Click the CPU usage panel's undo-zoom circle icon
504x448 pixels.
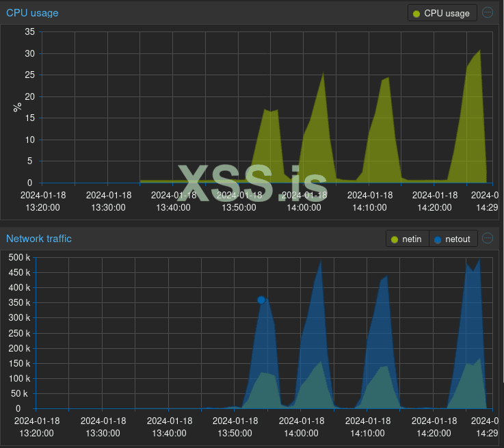click(x=488, y=12)
